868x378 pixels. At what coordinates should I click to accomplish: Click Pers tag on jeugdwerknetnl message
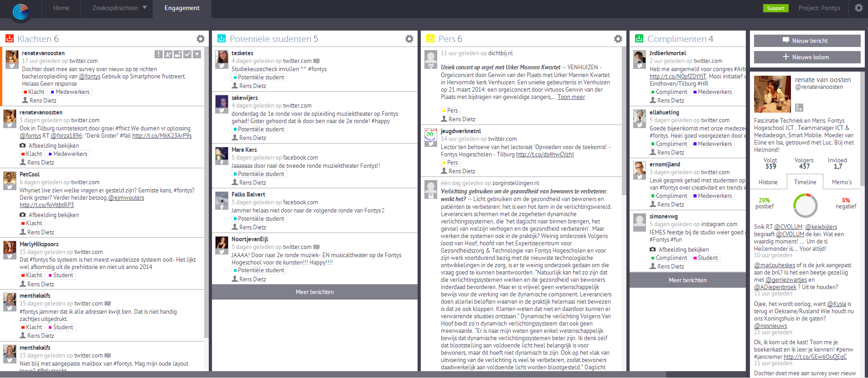450,162
